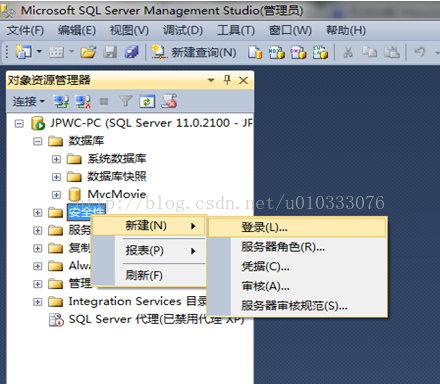The width and height of the screenshot is (440, 384).
Task: Toggle auto-hide pin on Object Explorer
Action: pyautogui.click(x=227, y=80)
